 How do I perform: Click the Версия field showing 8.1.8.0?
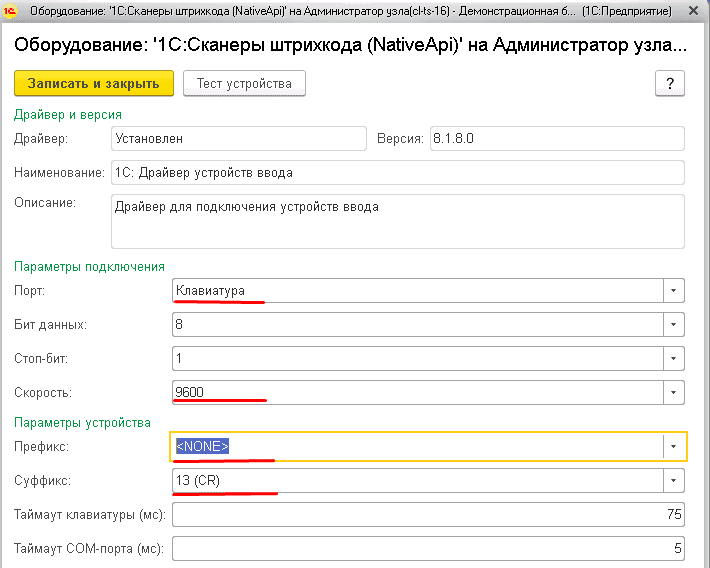[557, 139]
